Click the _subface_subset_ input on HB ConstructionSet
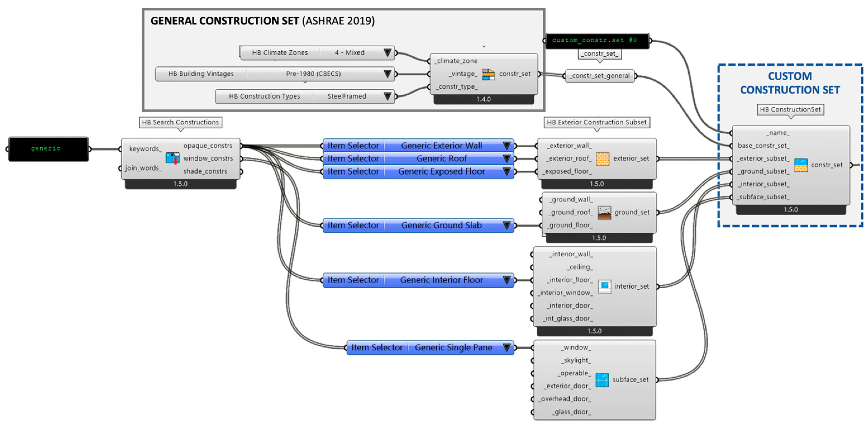Image resolution: width=868 pixels, height=427 pixels. [763, 197]
